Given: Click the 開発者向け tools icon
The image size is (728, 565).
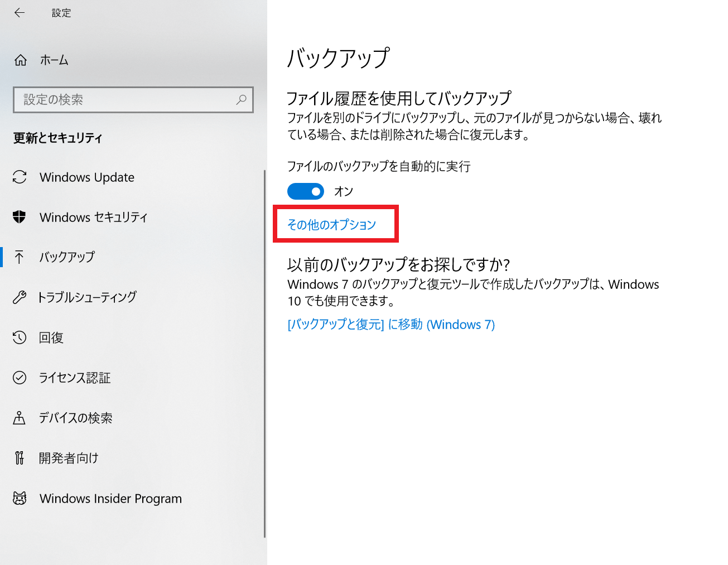Looking at the screenshot, I should [20, 458].
